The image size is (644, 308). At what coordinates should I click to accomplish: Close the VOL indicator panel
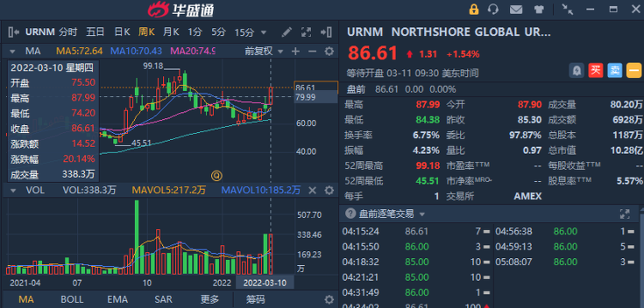click(312, 190)
